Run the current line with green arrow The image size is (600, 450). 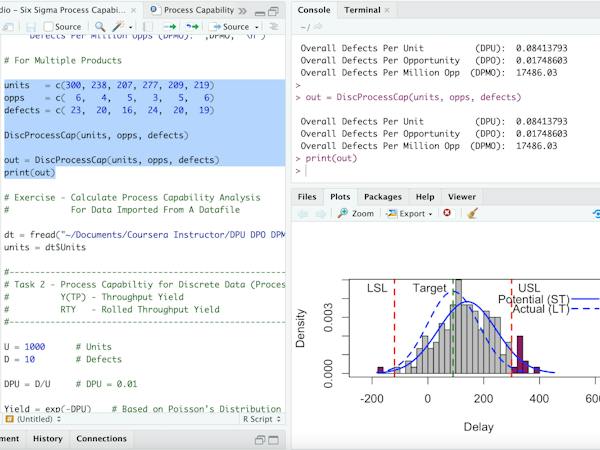(170, 26)
